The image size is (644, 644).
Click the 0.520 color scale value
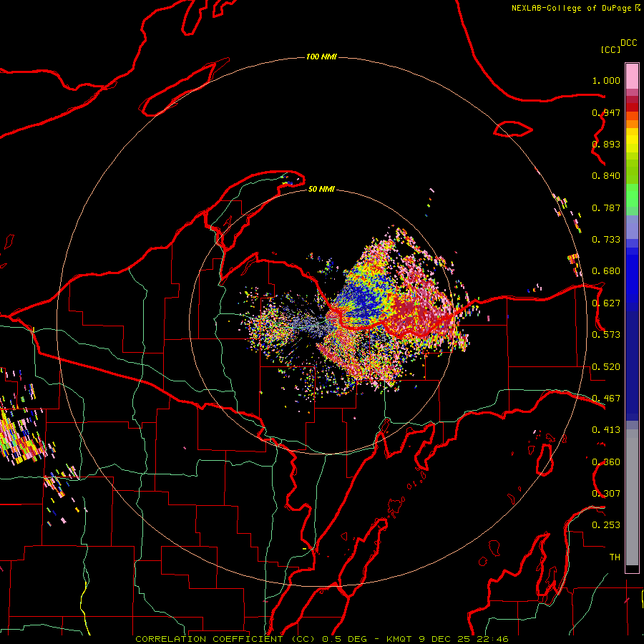tap(606, 367)
